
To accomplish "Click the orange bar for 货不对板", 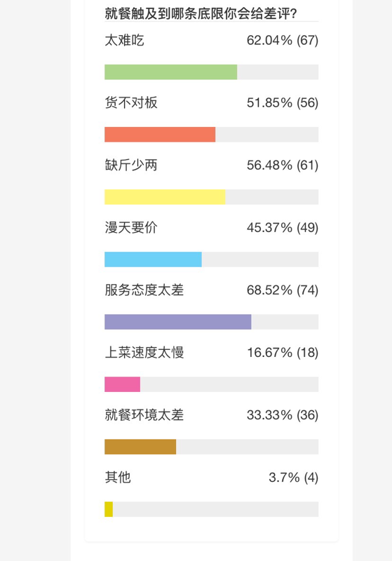I will [x=160, y=135].
